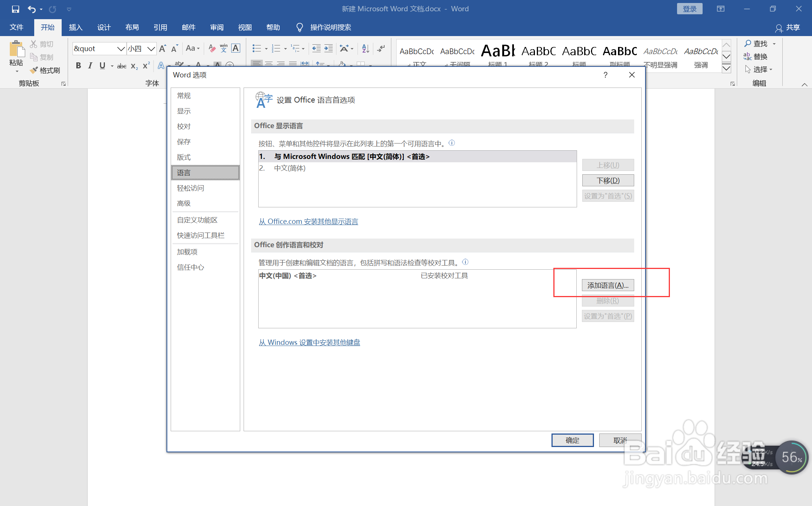Open the font name dropdown

pos(121,48)
